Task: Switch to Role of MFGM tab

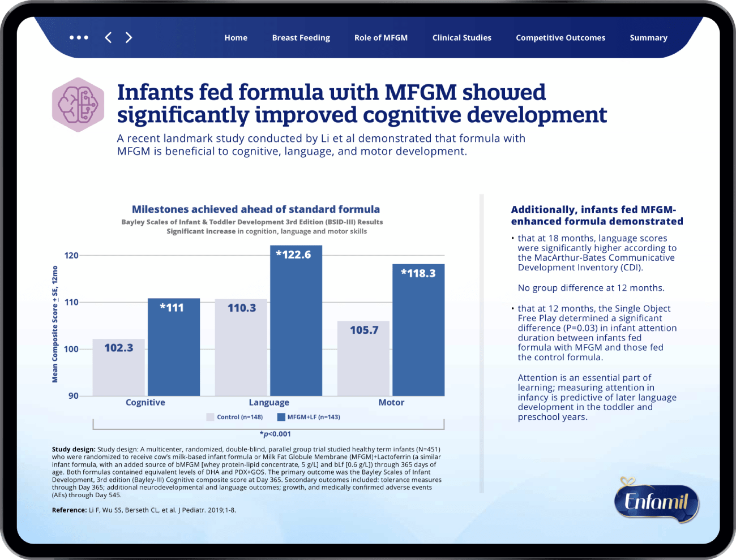Action: (x=381, y=38)
